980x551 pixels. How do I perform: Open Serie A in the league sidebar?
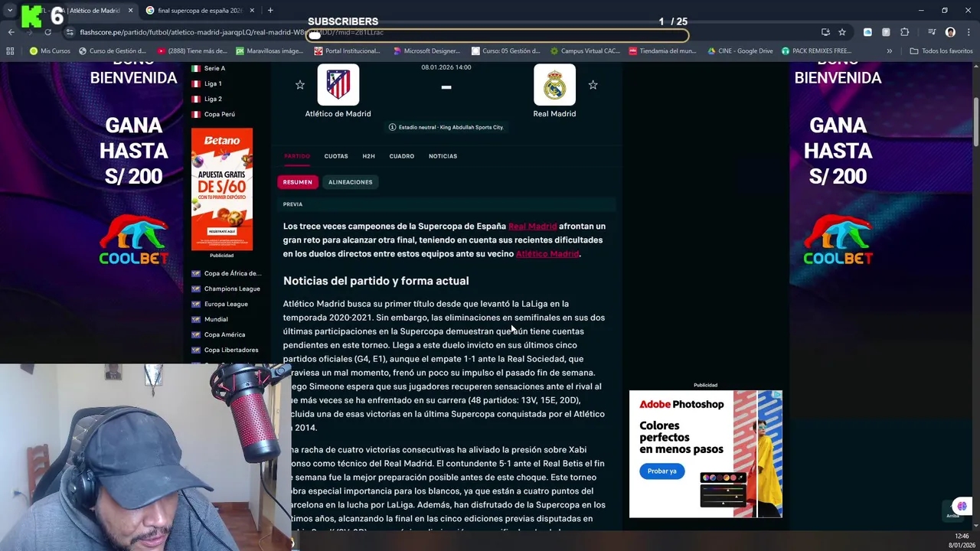214,68
